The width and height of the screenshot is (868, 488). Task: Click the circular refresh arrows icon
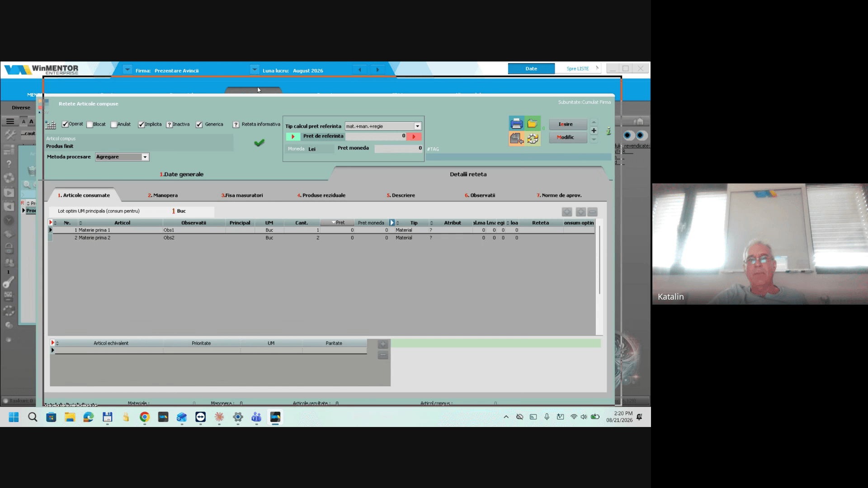pos(533,139)
